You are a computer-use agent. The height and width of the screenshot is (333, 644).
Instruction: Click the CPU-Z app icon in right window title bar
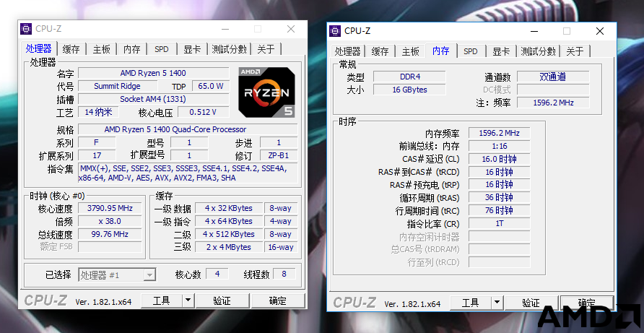tap(335, 31)
